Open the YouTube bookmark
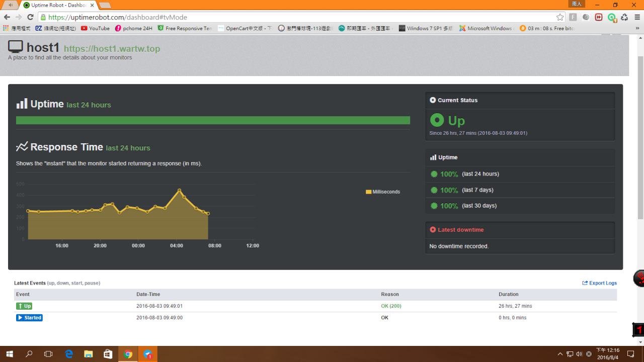This screenshot has width=644, height=362. pos(95,28)
